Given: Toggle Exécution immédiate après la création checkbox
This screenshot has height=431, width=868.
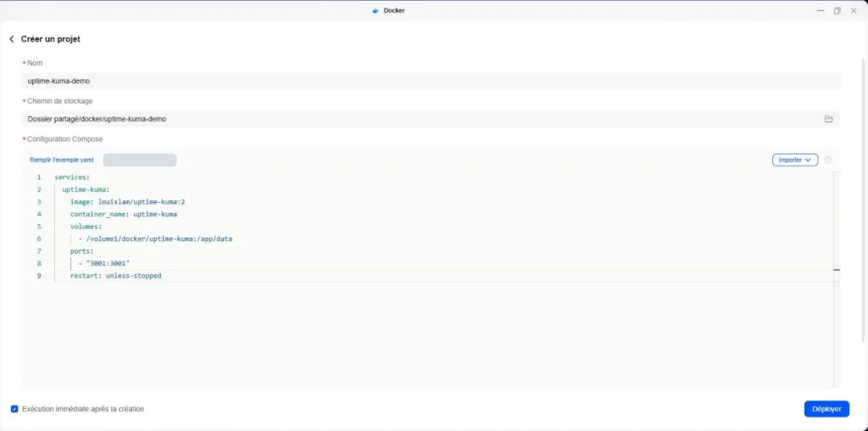Looking at the screenshot, I should pyautogui.click(x=14, y=409).
